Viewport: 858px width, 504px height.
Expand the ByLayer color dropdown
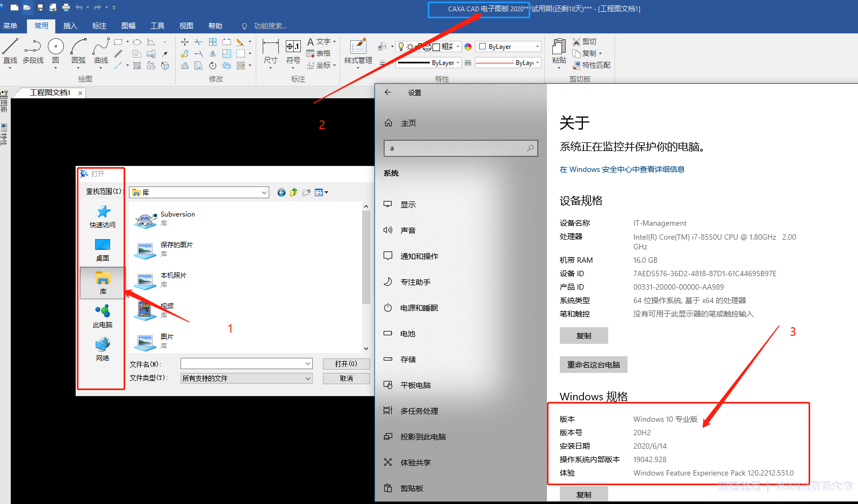tap(537, 47)
